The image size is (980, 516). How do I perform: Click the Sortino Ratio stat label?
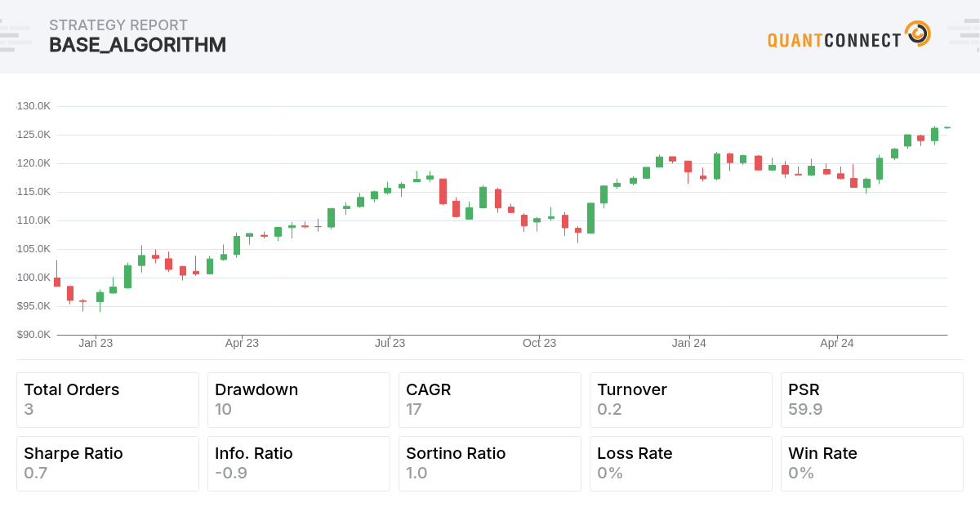click(x=456, y=454)
